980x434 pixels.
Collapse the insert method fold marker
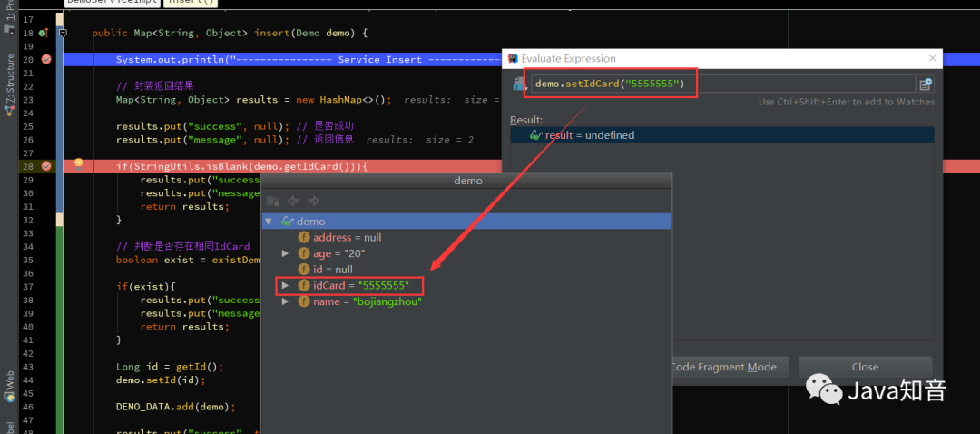[62, 33]
